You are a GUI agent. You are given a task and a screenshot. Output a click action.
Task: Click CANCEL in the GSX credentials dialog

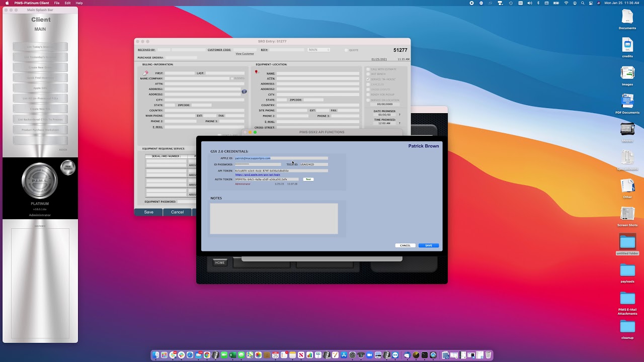[x=406, y=245]
